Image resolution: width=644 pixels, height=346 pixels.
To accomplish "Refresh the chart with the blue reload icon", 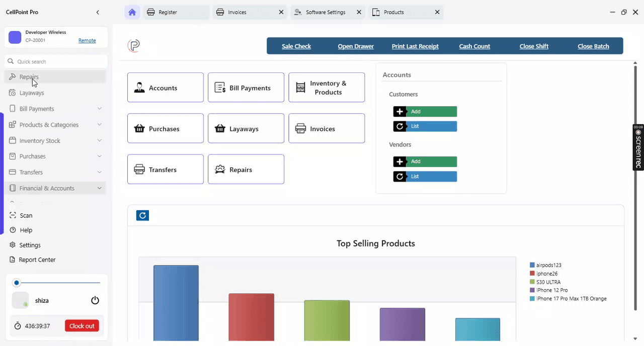I will (142, 215).
